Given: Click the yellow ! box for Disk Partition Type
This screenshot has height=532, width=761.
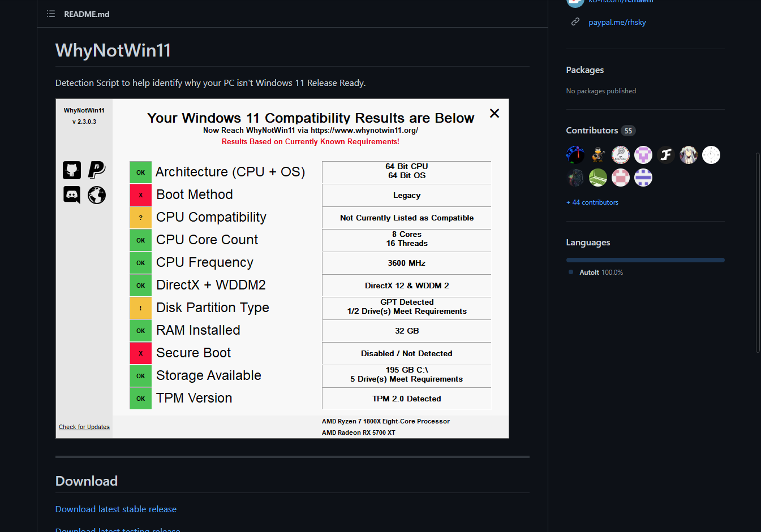Looking at the screenshot, I should click(x=141, y=308).
